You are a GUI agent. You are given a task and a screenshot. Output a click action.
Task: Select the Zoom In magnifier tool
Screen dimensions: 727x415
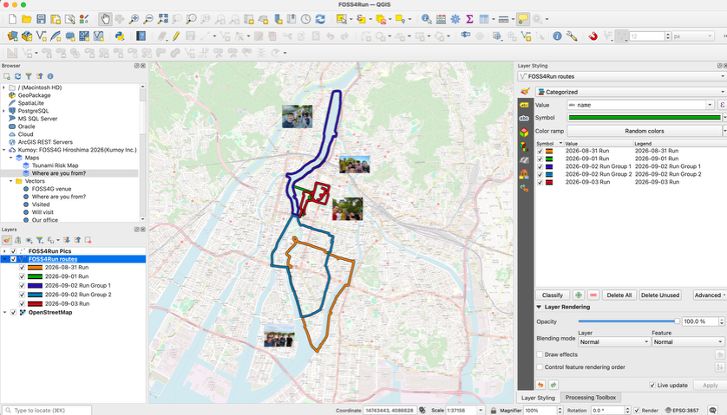pyautogui.click(x=134, y=19)
